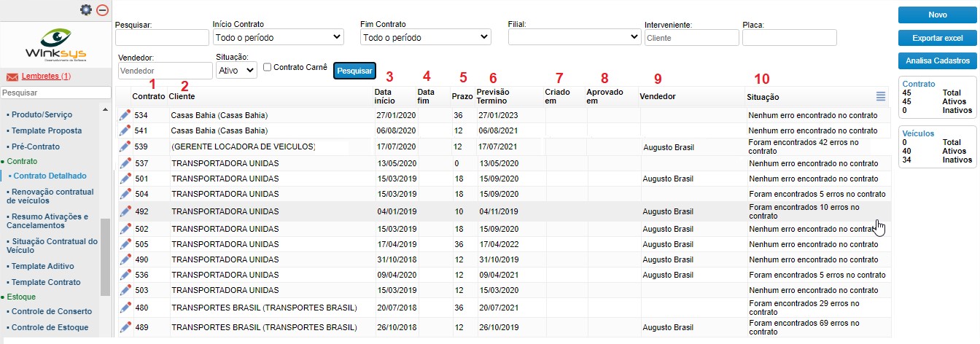Open the Filial dropdown
This screenshot has width=980, height=344.
point(575,37)
